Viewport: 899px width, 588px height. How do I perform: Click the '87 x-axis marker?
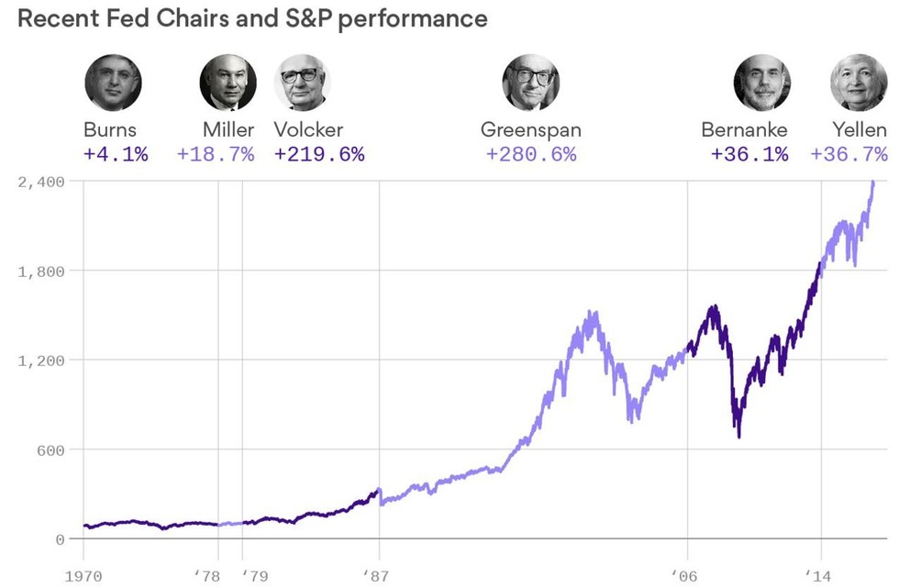point(378,575)
